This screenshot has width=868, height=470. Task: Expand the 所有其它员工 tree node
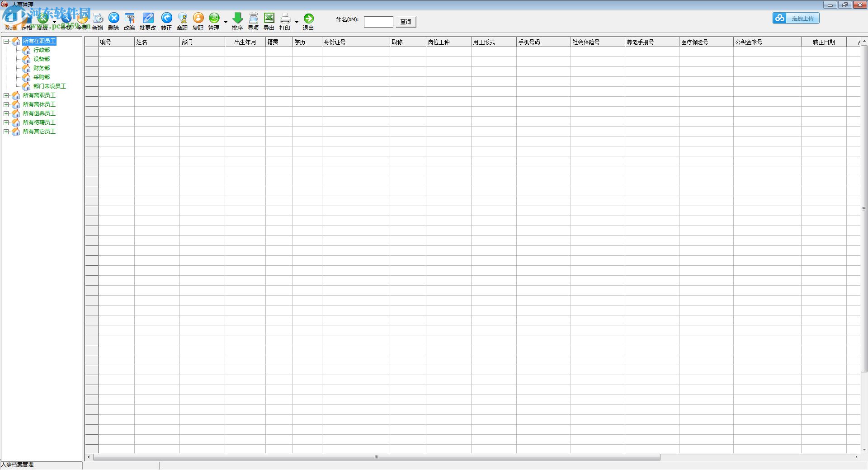(x=6, y=132)
